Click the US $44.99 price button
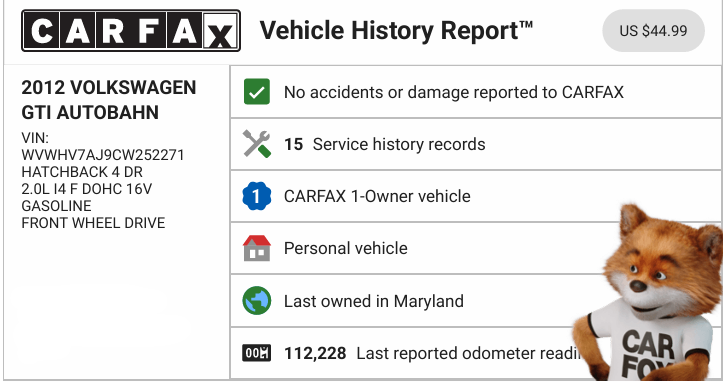This screenshot has height=382, width=726. [653, 31]
